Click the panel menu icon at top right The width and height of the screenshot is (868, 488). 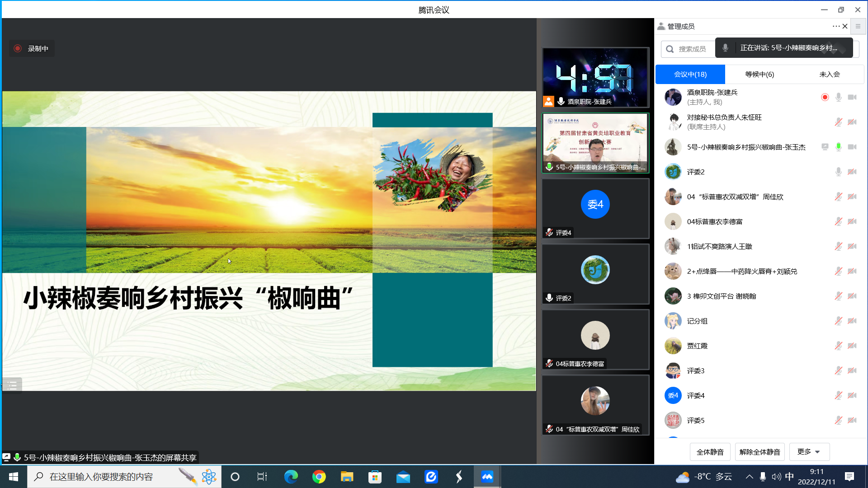point(858,26)
